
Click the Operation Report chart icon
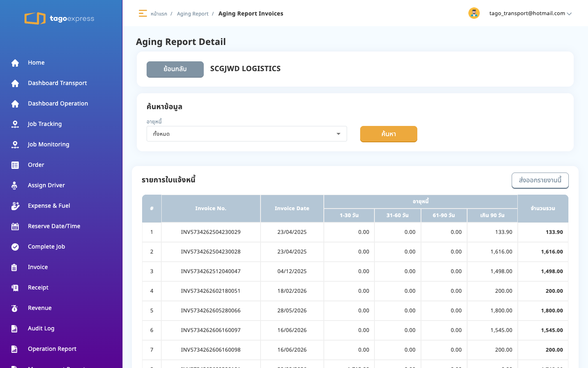click(14, 349)
